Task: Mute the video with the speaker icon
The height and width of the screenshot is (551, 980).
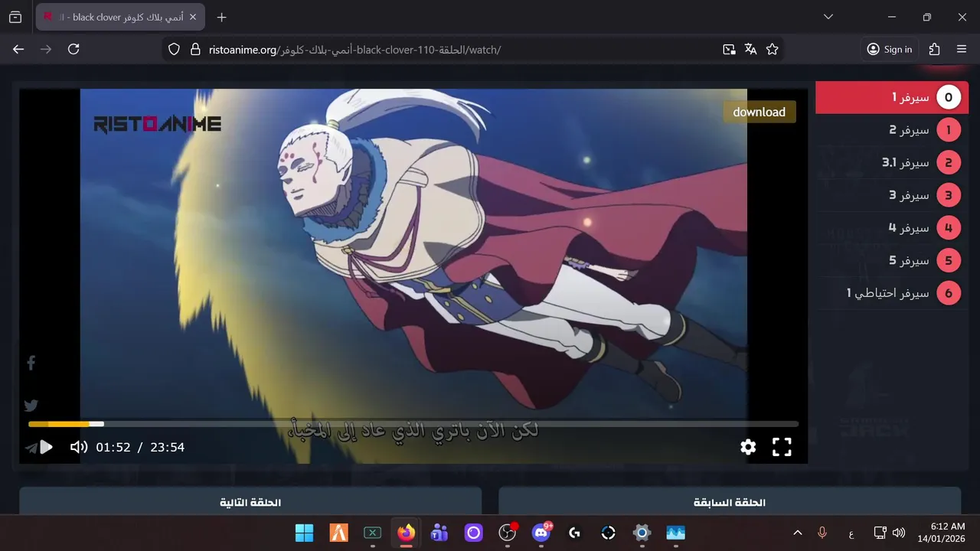Action: point(79,447)
